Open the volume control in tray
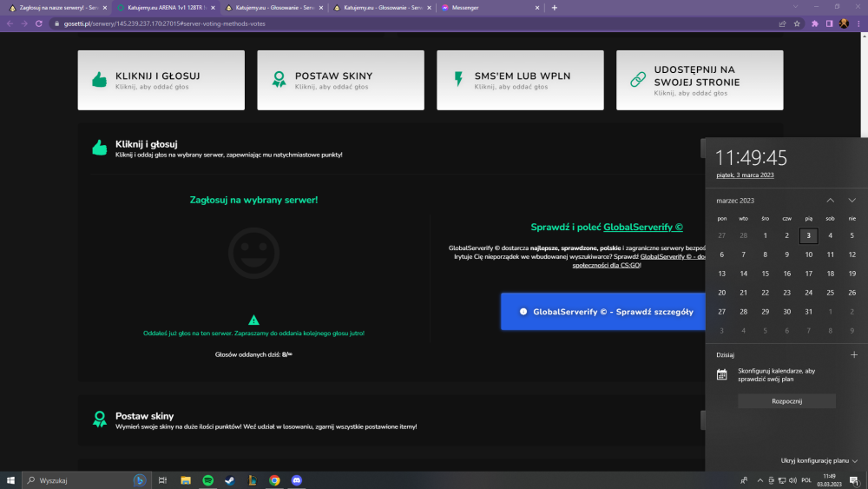 pos(792,480)
